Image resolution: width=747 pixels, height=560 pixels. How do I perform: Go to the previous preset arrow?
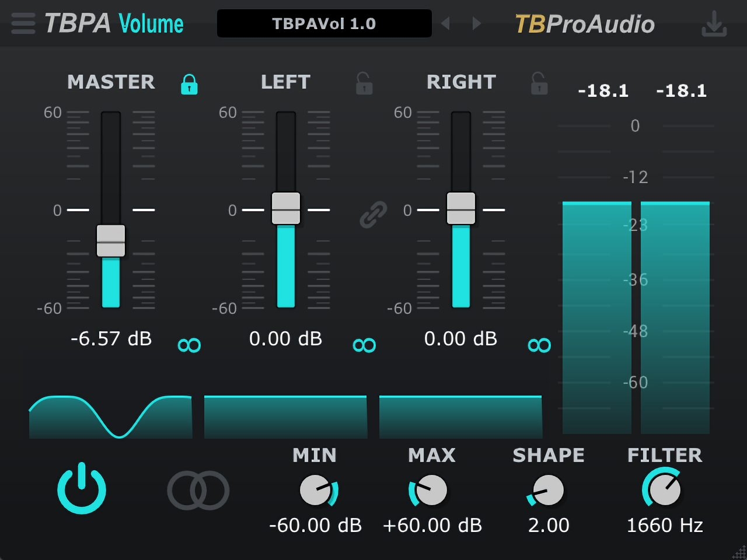click(446, 23)
